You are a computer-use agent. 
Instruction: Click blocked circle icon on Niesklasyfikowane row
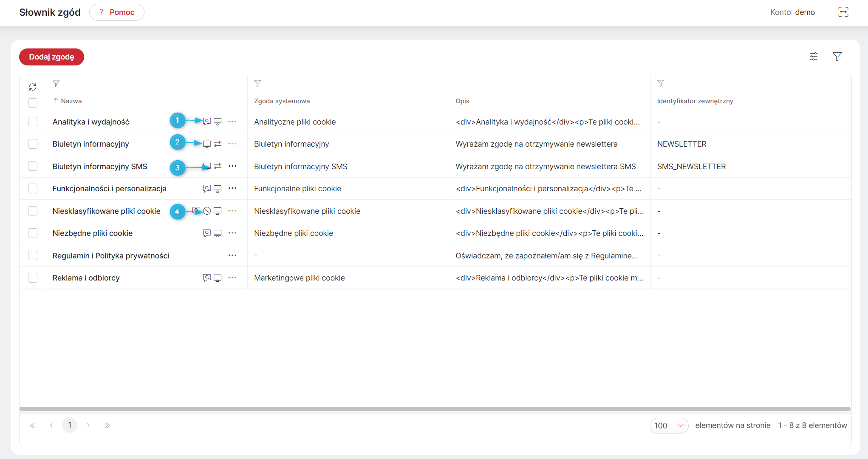point(207,211)
